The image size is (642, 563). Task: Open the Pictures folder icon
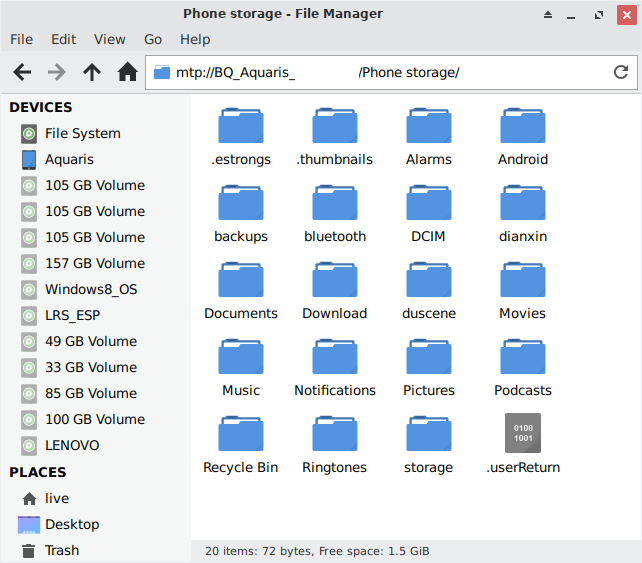pyautogui.click(x=428, y=358)
